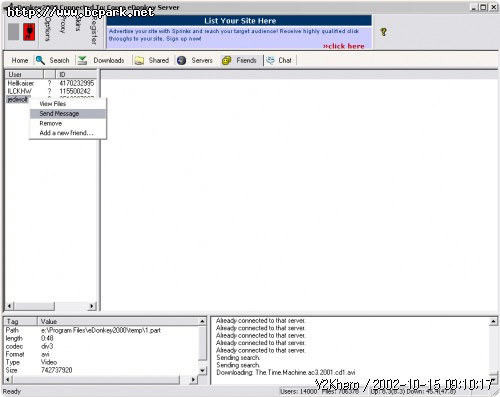Click the folder Shared icon
Screen dimensions: 500x397
click(139, 60)
